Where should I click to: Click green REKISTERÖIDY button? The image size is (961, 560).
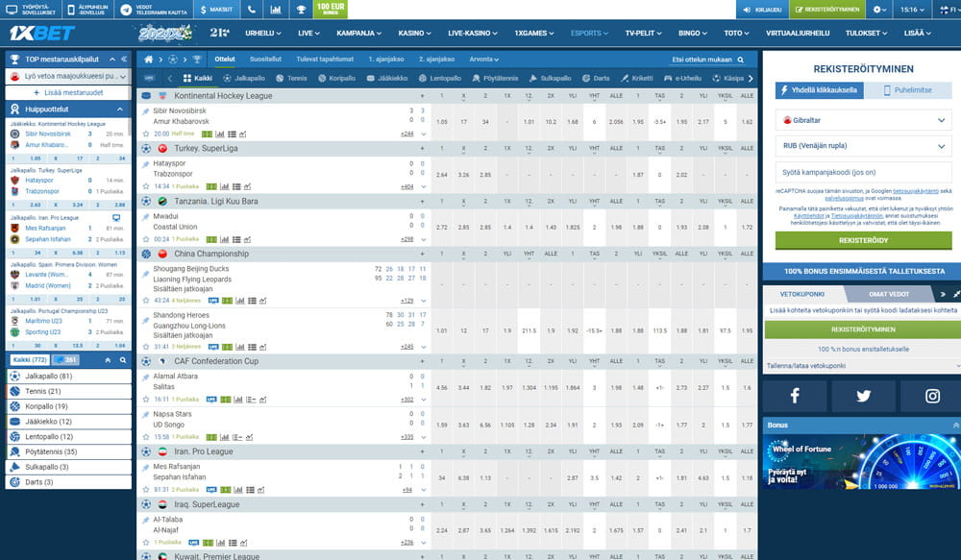coord(863,240)
